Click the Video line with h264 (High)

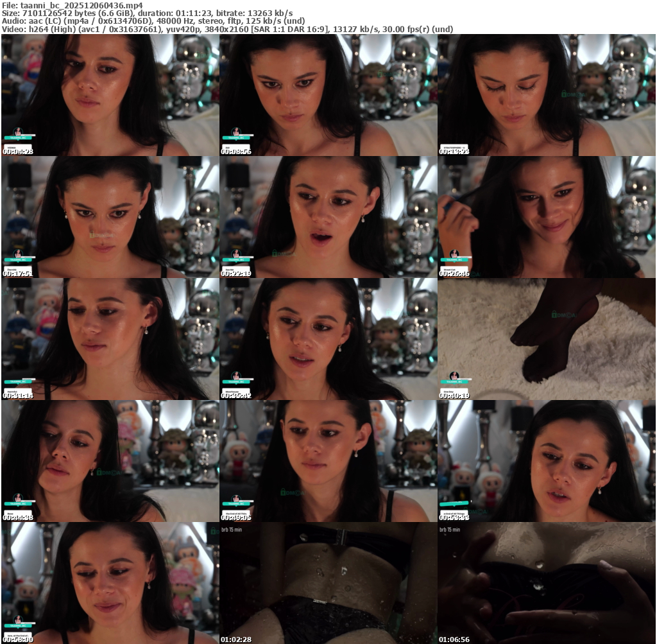click(228, 30)
